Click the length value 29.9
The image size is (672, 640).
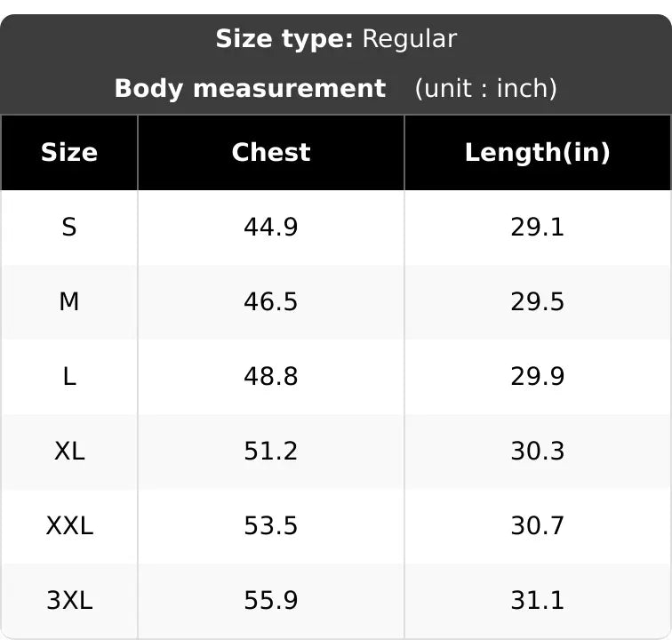(538, 376)
